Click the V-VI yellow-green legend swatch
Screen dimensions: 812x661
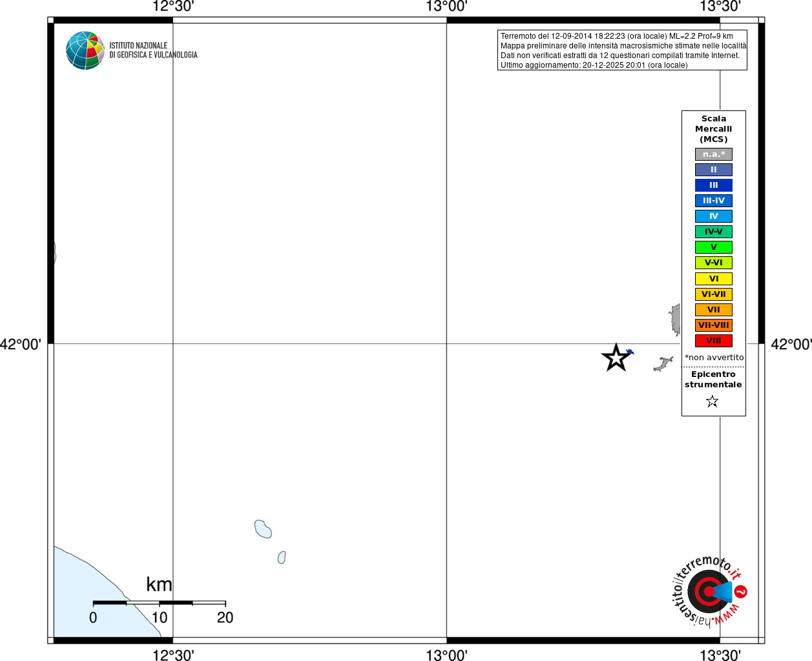714,263
